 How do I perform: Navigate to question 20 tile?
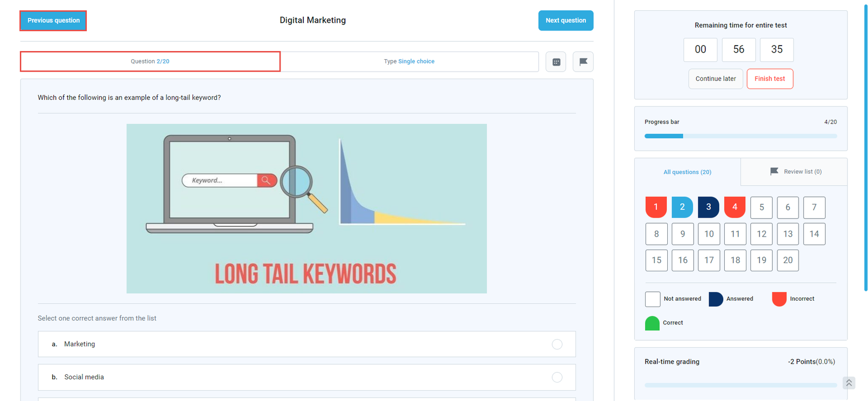click(x=787, y=260)
